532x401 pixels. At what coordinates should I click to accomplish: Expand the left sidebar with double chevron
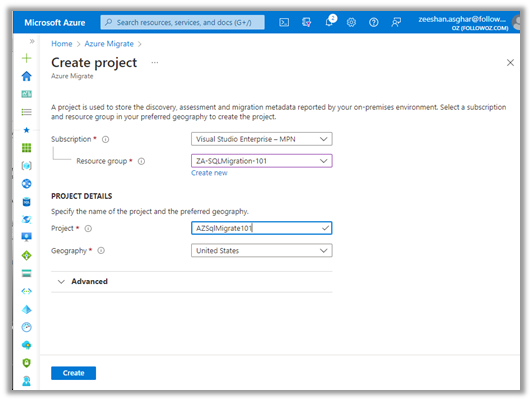(32, 41)
